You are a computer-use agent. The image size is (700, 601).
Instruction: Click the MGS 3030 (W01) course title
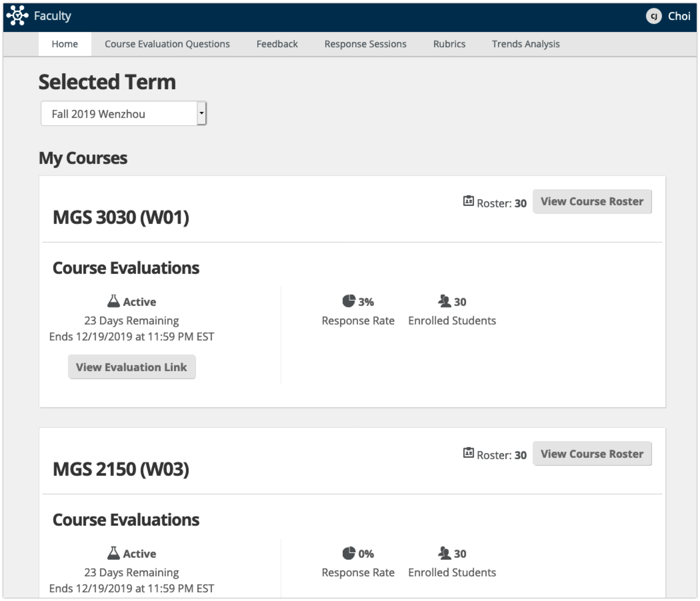(121, 217)
